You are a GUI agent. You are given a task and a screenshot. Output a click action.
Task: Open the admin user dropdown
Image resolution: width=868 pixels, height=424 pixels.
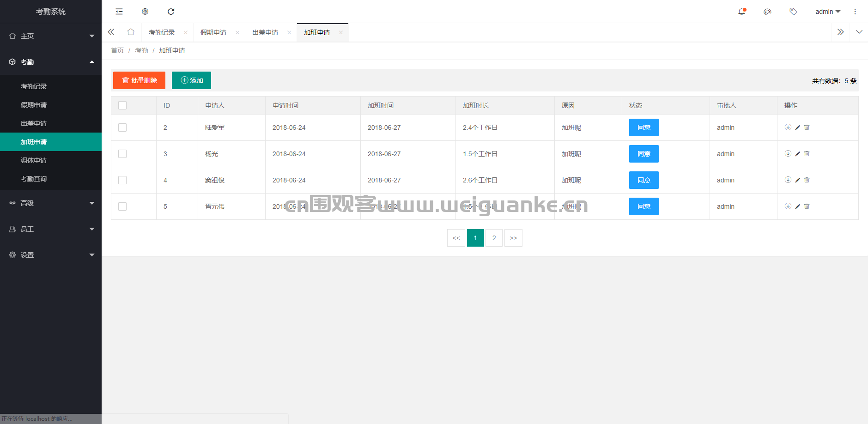pos(827,12)
